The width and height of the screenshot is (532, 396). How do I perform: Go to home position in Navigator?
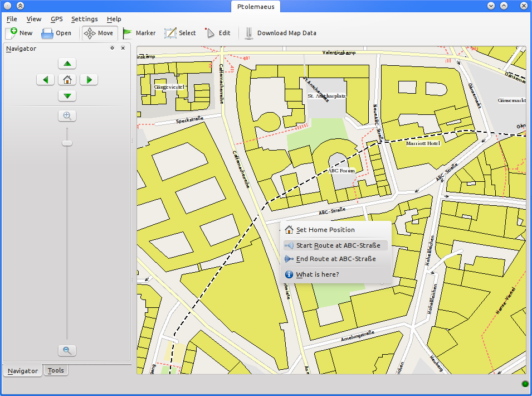(67, 80)
